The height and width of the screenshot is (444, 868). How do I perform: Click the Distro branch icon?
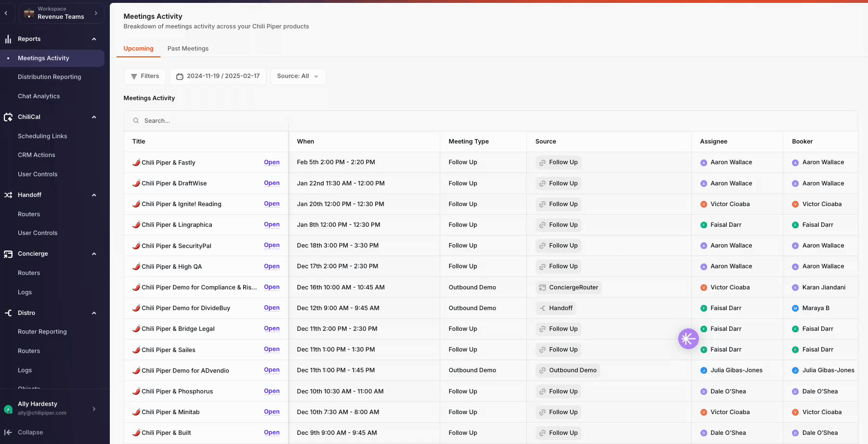(8, 313)
